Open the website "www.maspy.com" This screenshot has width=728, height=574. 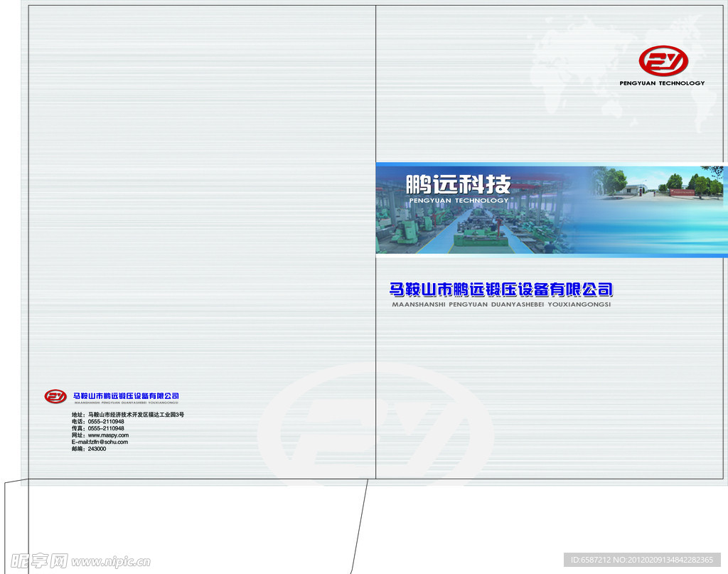coord(108,435)
